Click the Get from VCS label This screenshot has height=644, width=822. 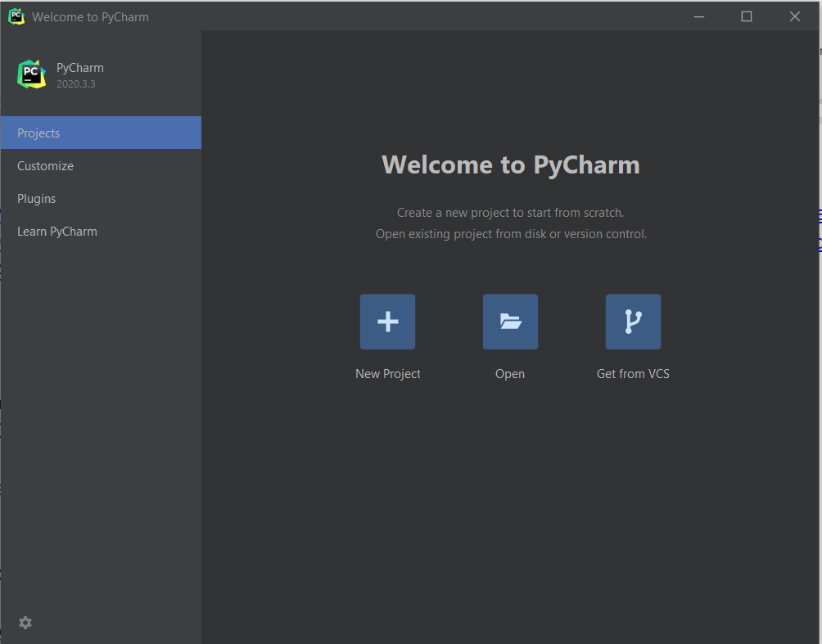tap(633, 374)
